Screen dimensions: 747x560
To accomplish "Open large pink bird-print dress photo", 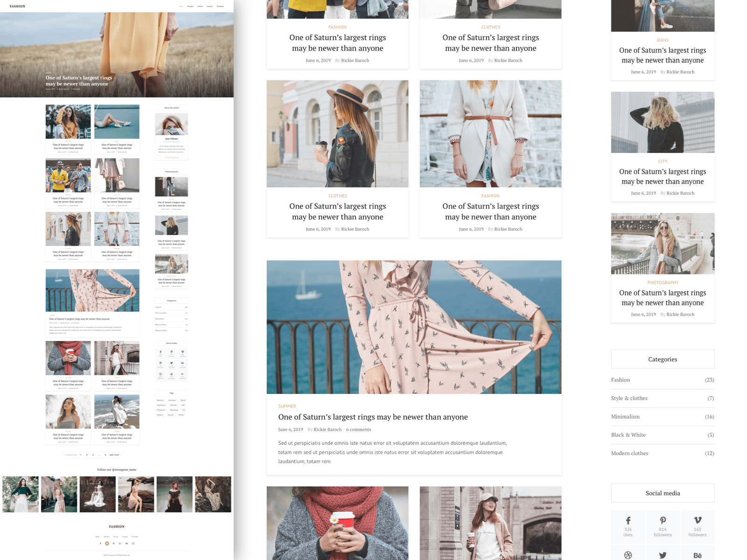I will 414,327.
